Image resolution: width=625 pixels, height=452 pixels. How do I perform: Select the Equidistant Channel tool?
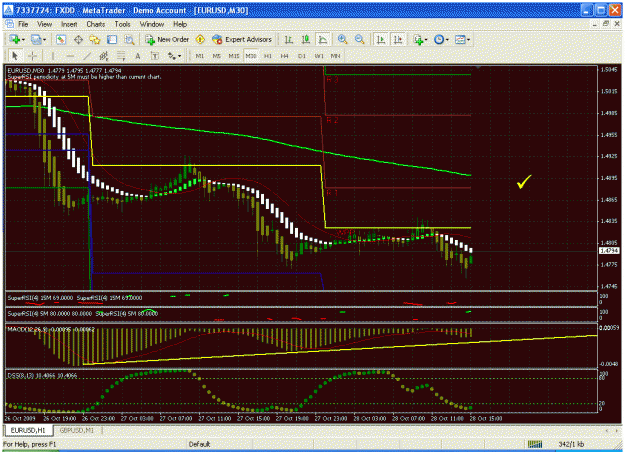point(104,56)
